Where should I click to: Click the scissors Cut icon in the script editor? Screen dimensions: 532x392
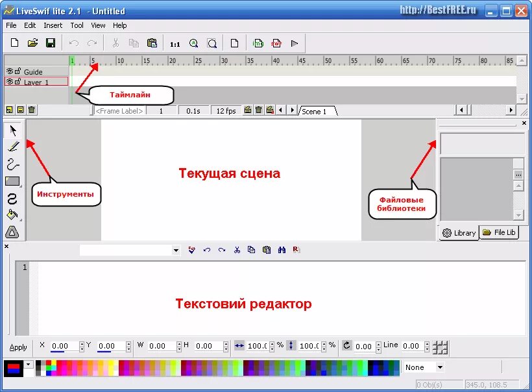click(x=237, y=250)
